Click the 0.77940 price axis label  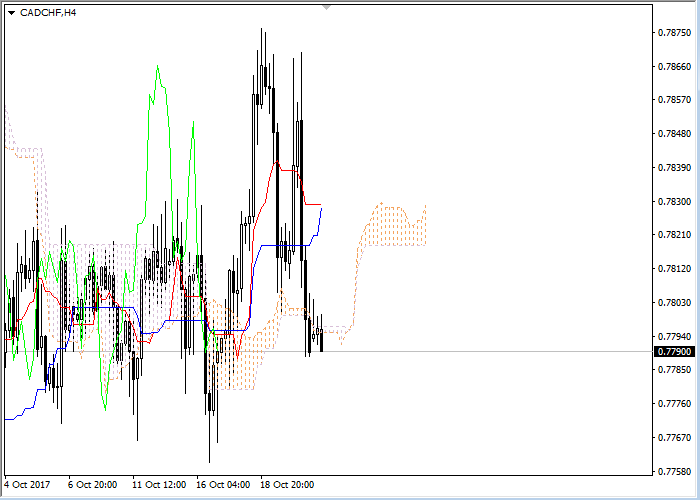pyautogui.click(x=675, y=336)
